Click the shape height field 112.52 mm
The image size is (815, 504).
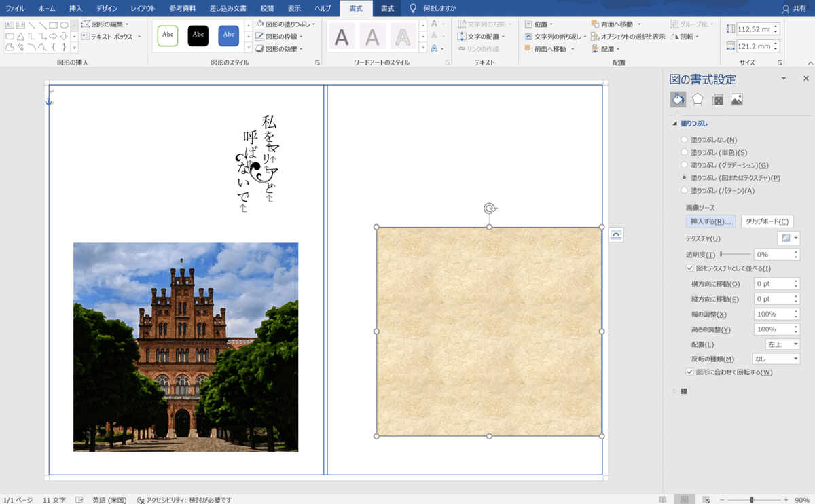(758, 29)
